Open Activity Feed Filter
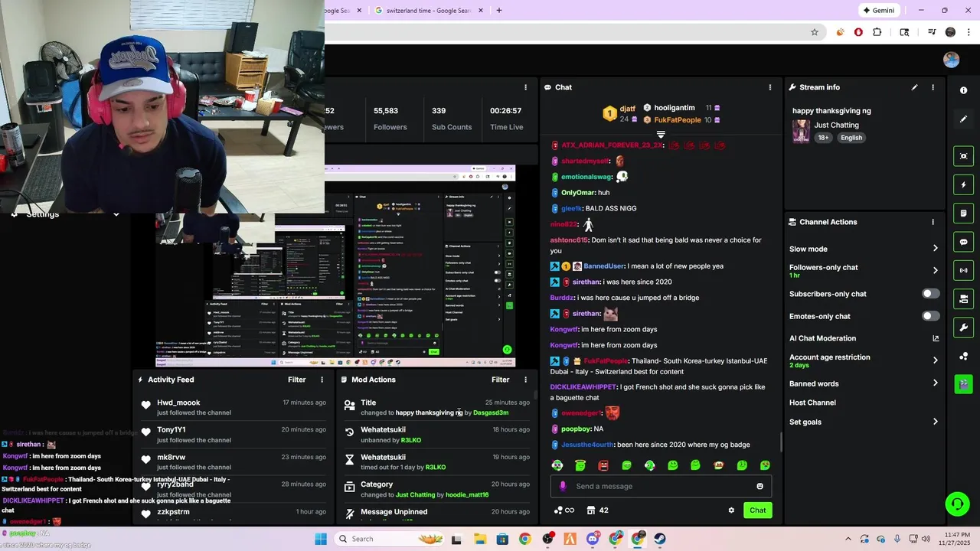This screenshot has height=551, width=980. [x=297, y=380]
